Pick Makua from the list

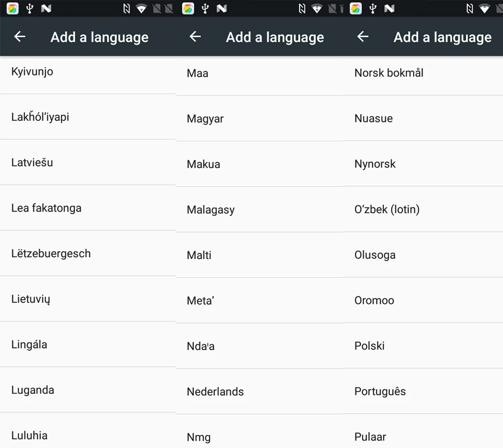point(259,164)
